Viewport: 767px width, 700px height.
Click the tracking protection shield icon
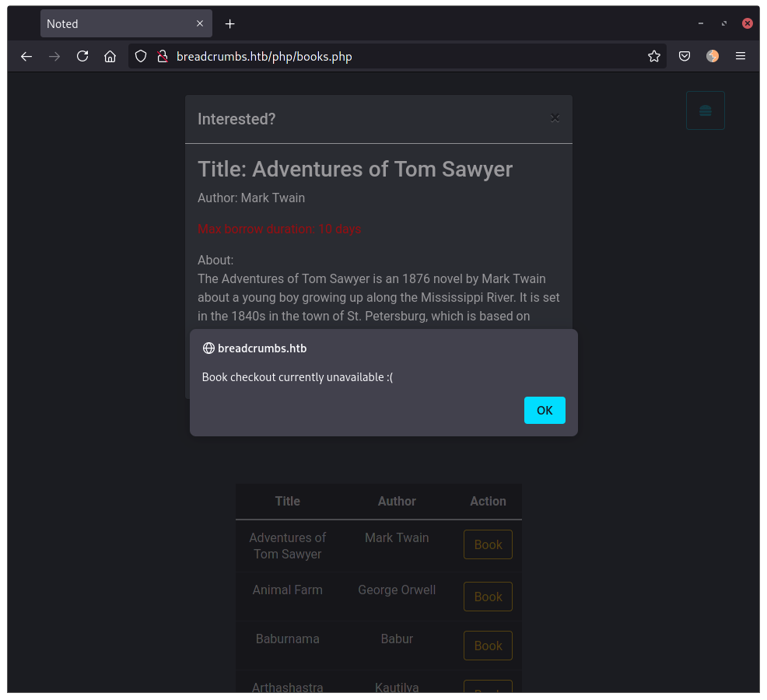click(141, 56)
